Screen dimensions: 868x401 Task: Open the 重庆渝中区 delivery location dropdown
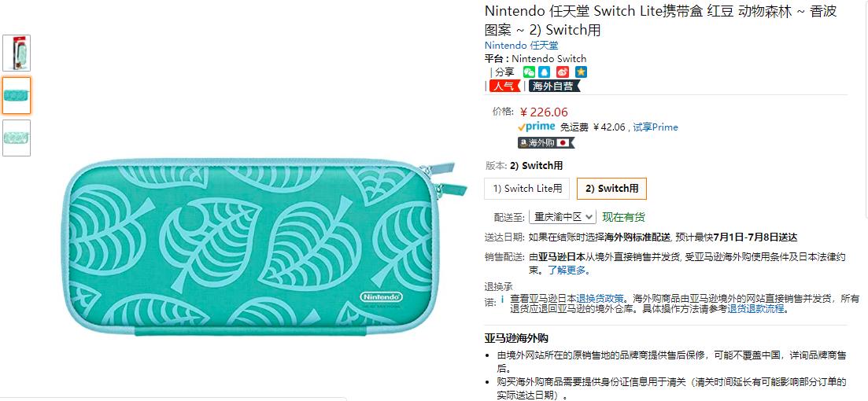point(563,217)
